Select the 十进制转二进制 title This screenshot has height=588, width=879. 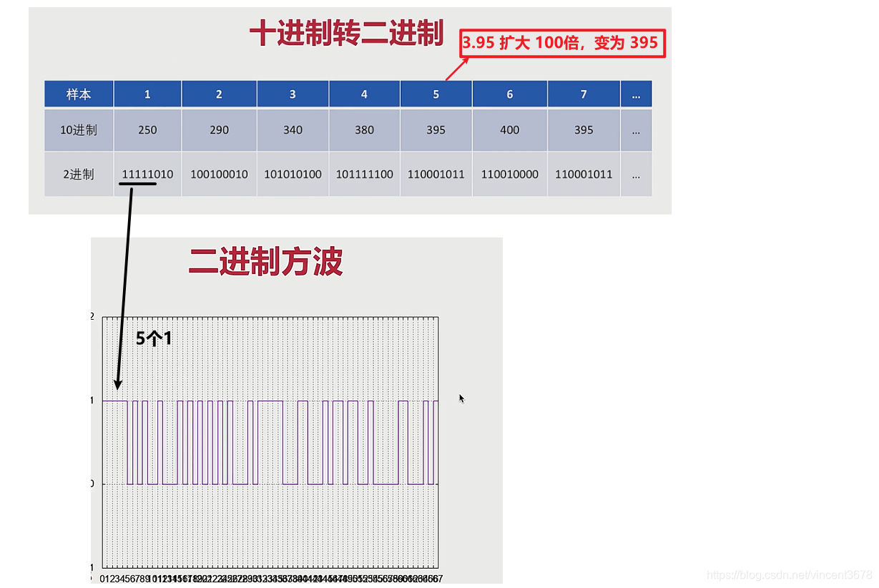348,32
